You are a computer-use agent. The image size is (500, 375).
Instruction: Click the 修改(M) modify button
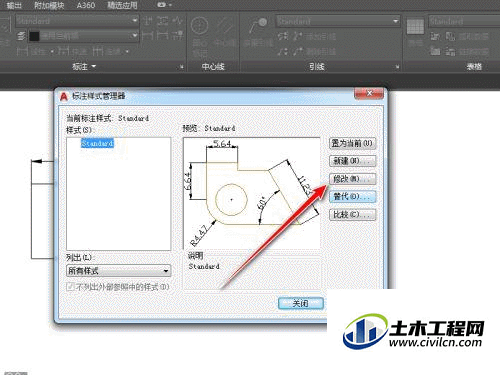pyautogui.click(x=352, y=179)
